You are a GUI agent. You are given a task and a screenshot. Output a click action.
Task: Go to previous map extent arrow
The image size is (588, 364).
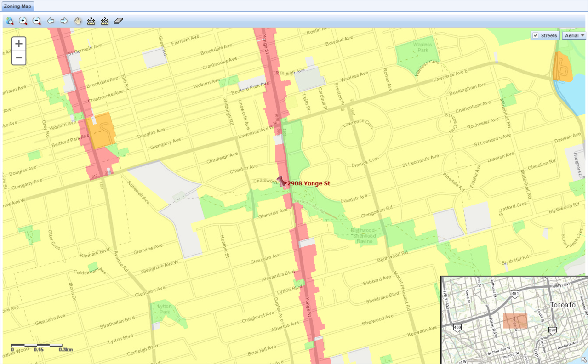(x=51, y=21)
